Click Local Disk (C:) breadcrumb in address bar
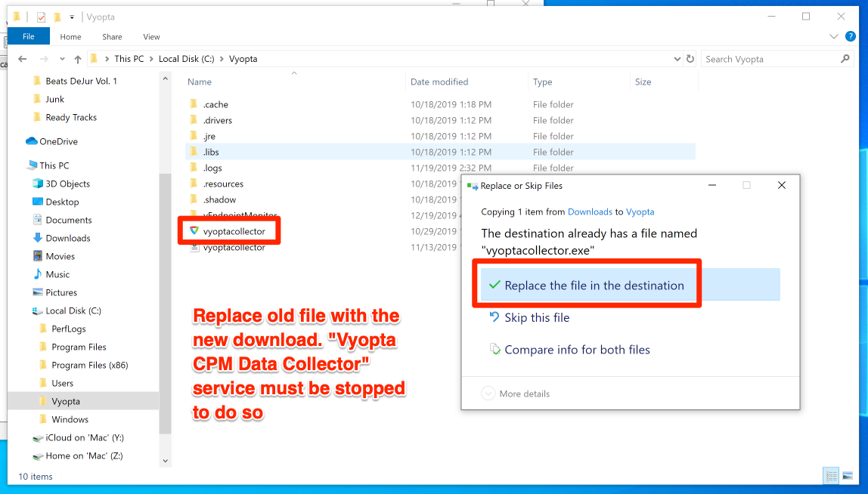This screenshot has width=868, height=494. (x=186, y=59)
